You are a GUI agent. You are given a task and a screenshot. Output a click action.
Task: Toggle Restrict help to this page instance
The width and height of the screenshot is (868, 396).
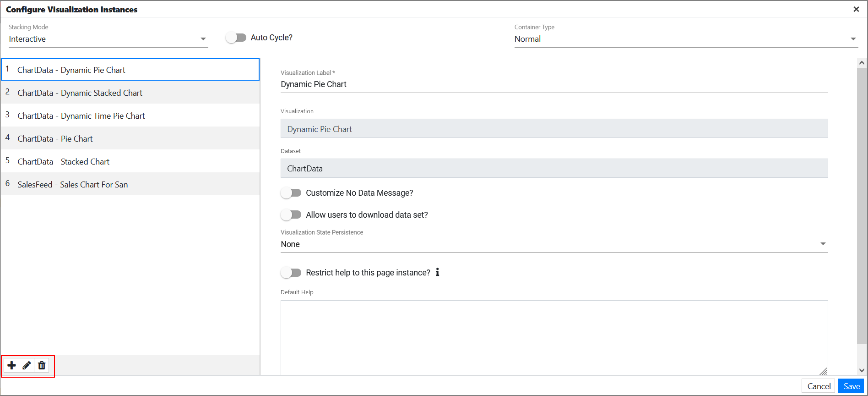pos(291,273)
